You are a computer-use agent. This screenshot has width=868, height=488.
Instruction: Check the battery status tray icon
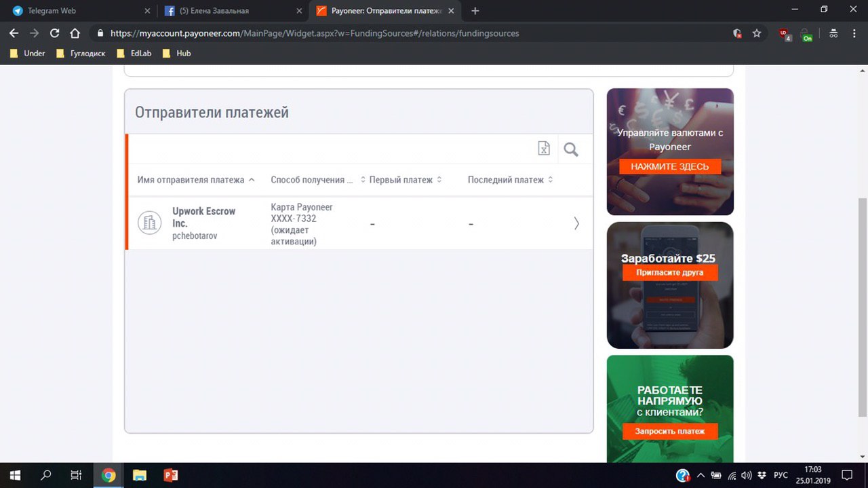coord(716,475)
